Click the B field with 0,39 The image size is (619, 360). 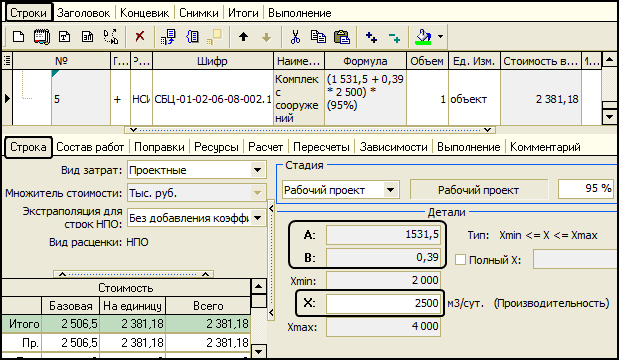click(x=383, y=258)
